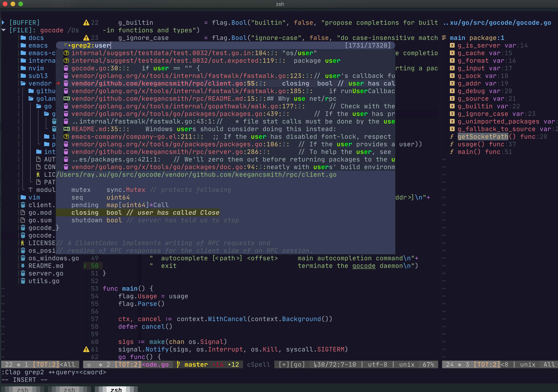The image size is (558, 392).
Task: Click question-mark icon of company-go.el result
Action: click(x=66, y=137)
